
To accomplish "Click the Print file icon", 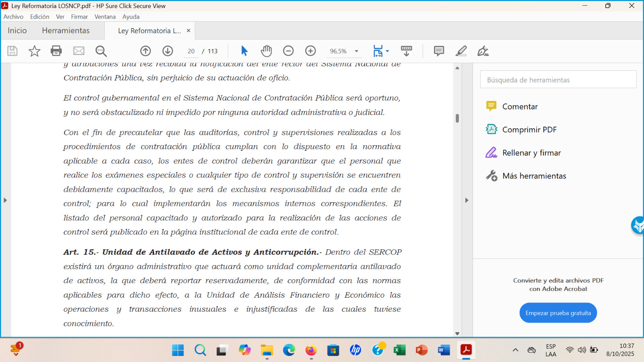I will tap(56, 51).
